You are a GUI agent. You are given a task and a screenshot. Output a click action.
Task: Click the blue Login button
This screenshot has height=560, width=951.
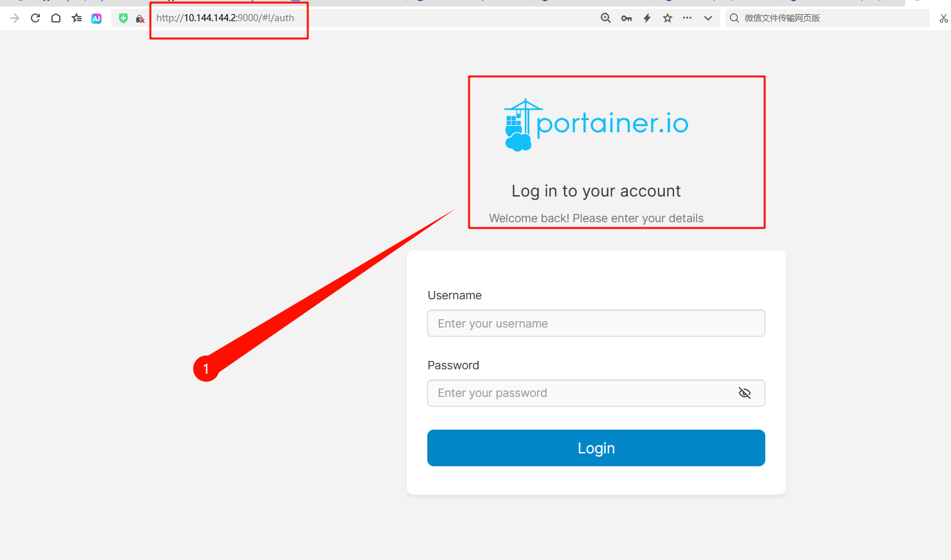coord(596,448)
